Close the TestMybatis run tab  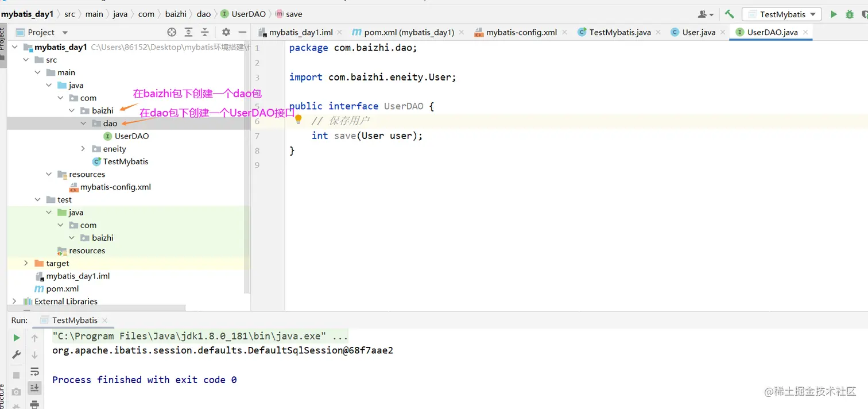pos(104,321)
